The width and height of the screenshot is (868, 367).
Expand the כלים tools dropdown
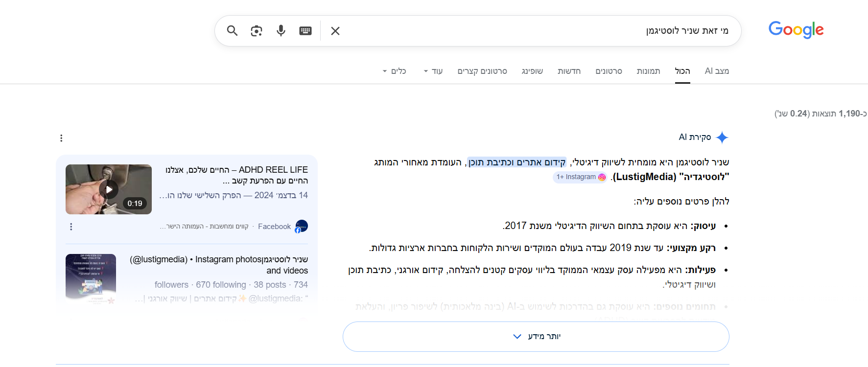point(395,71)
